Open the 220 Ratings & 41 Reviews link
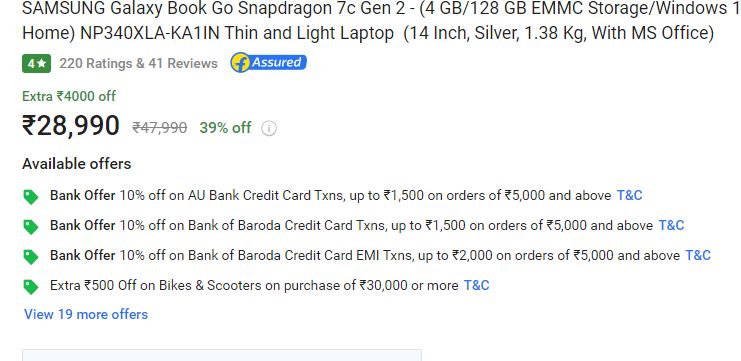This screenshot has width=741, height=361. 138,63
